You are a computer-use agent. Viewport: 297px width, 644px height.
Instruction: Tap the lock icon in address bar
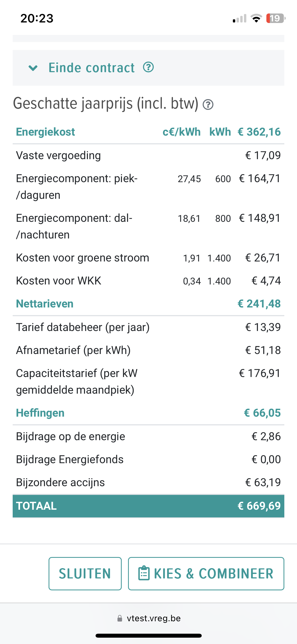120,618
